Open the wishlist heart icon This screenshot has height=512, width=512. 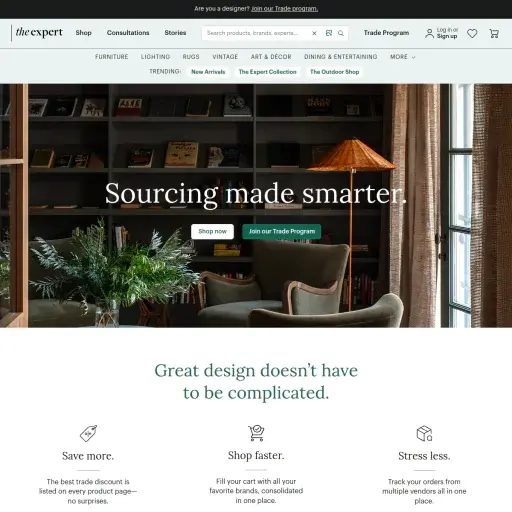point(472,33)
